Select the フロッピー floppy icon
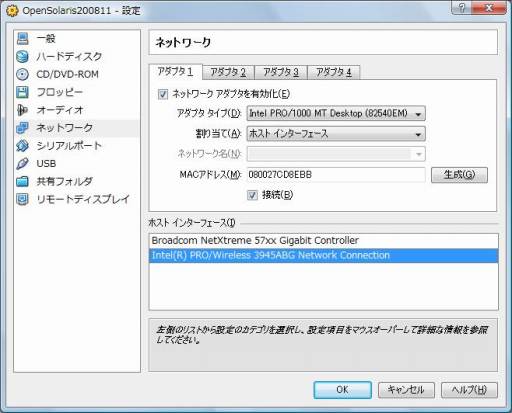 tap(22, 92)
